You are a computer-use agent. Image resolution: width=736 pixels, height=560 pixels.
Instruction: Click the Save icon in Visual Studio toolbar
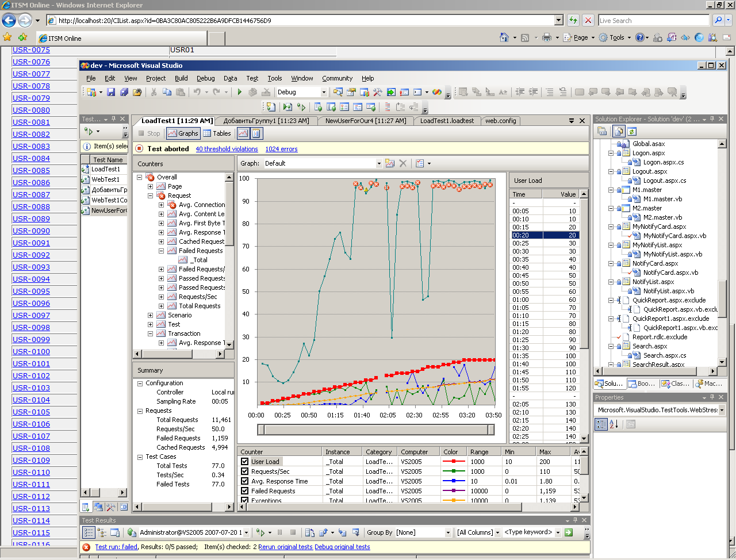111,92
